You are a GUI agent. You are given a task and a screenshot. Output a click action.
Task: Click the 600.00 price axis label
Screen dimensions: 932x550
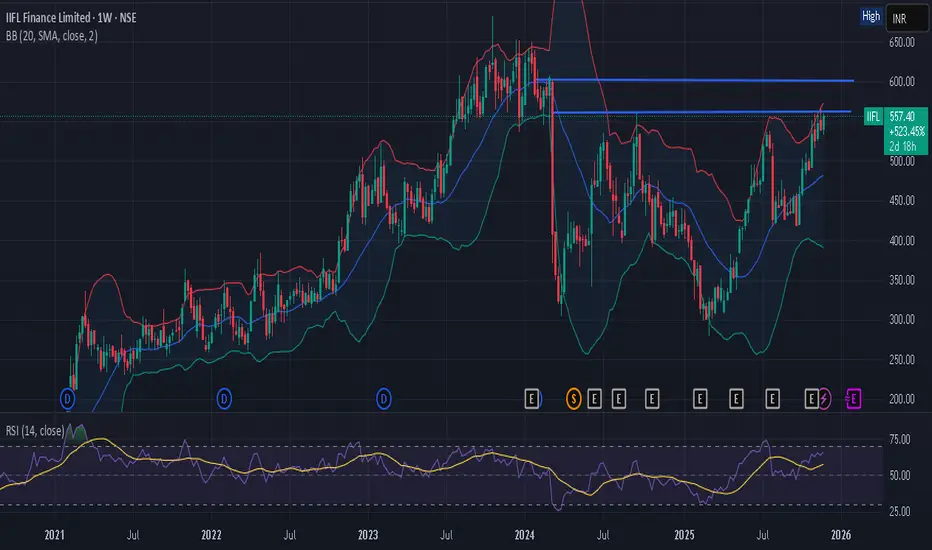(x=902, y=81)
